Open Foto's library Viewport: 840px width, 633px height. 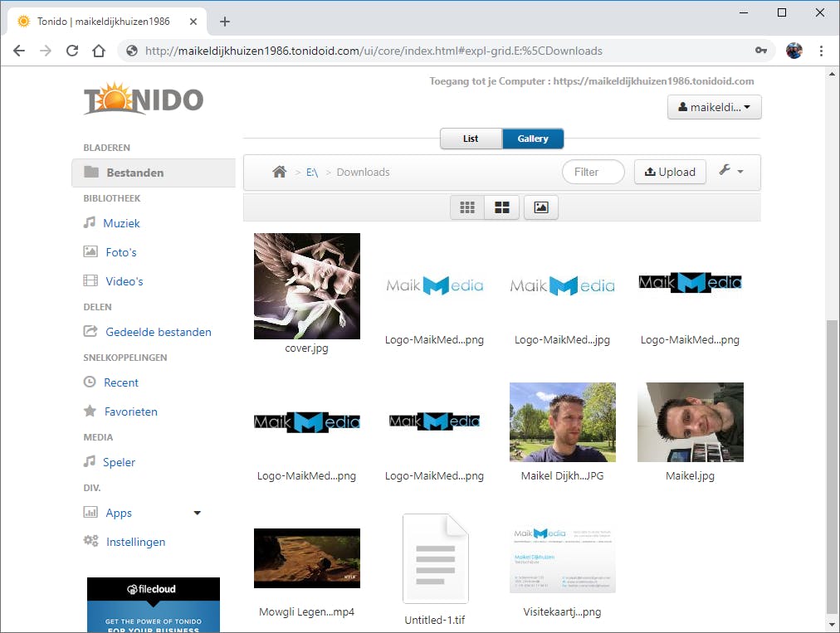[121, 252]
